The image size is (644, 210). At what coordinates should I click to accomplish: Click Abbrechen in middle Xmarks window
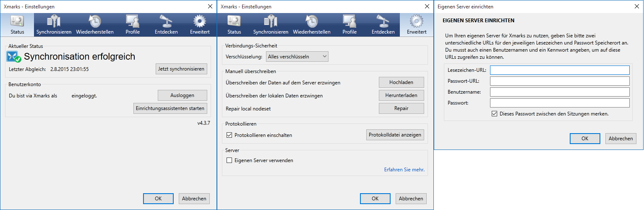411,199
